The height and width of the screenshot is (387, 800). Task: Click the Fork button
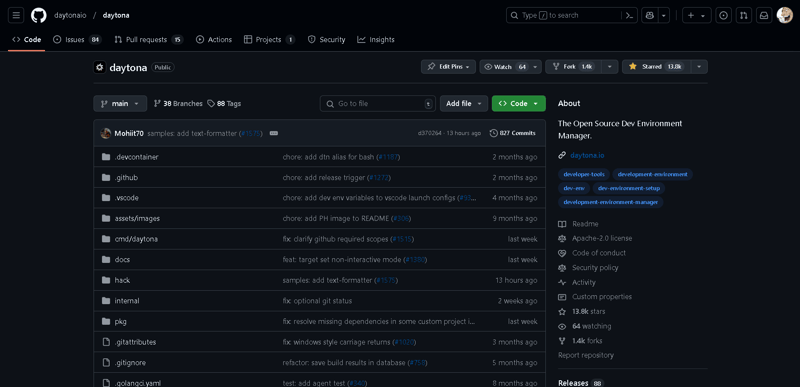[573, 67]
